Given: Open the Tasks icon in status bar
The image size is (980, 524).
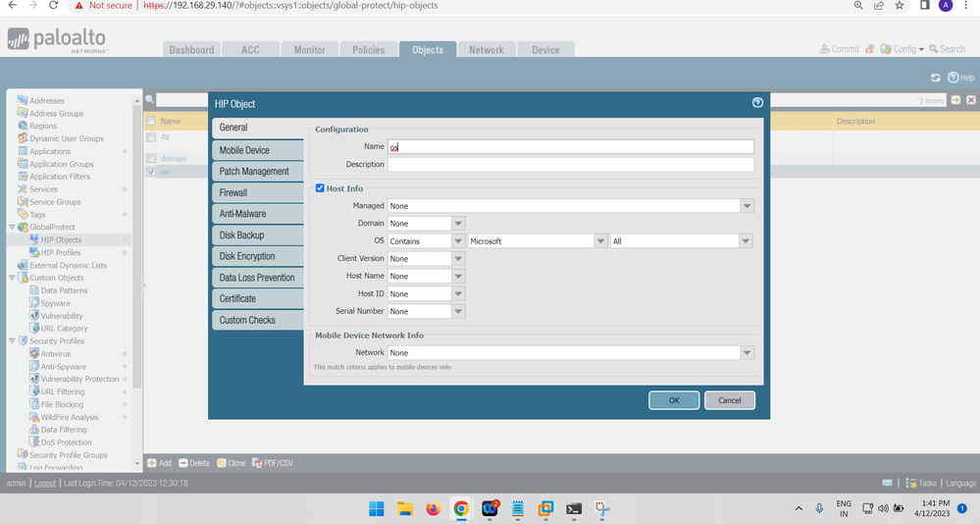Looking at the screenshot, I should click(x=911, y=483).
